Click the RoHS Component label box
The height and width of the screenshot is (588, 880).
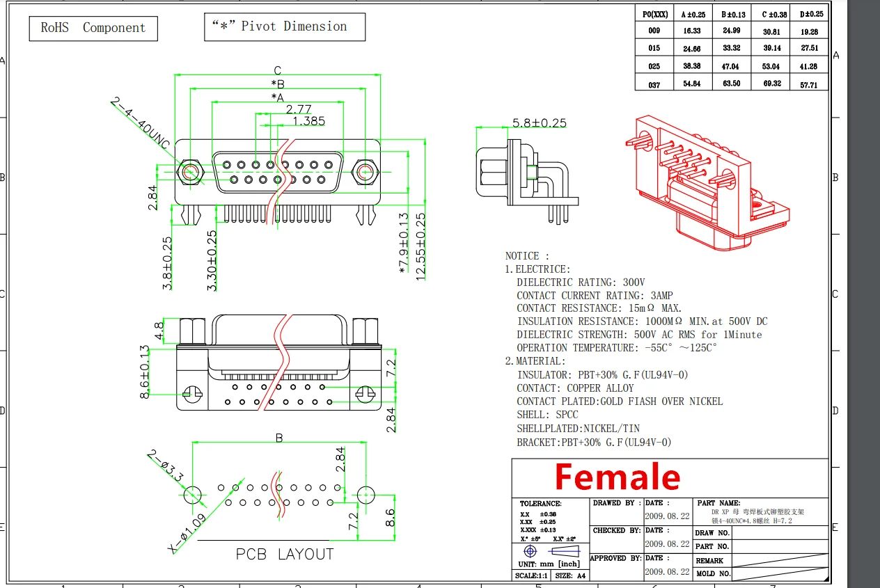pos(93,29)
